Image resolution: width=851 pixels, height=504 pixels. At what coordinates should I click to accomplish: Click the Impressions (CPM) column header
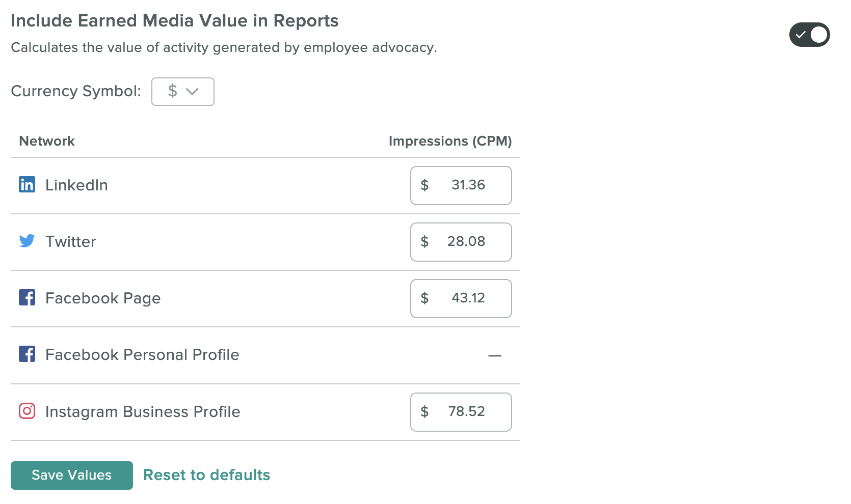pyautogui.click(x=450, y=141)
